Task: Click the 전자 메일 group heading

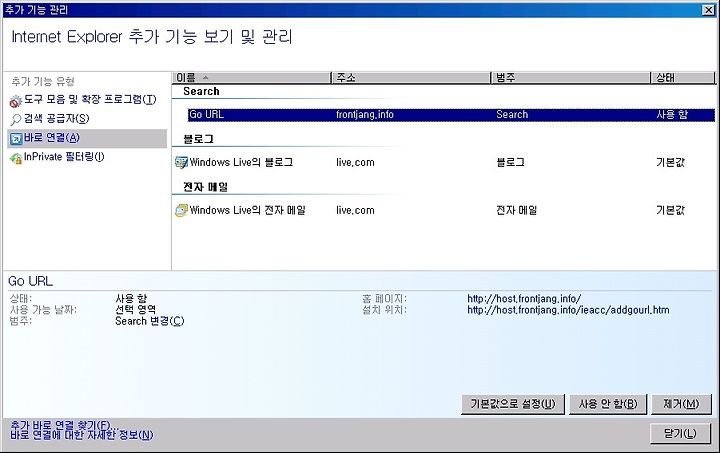Action: pos(205,187)
